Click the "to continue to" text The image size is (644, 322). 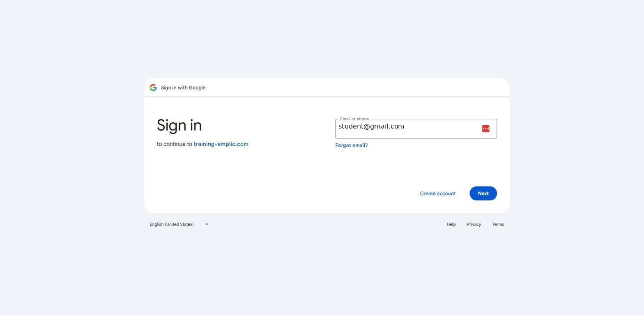pyautogui.click(x=174, y=144)
